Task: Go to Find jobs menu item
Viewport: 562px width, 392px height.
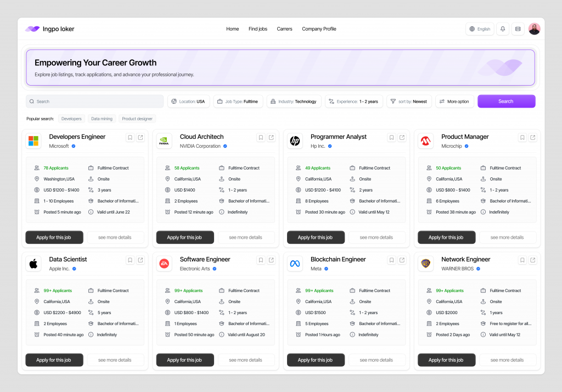Action: tap(257, 29)
